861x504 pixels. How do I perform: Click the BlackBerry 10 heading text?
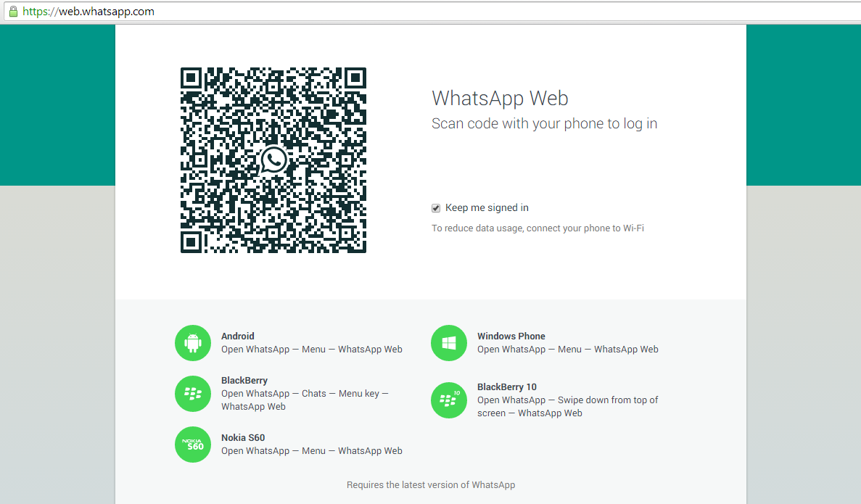[x=507, y=387]
